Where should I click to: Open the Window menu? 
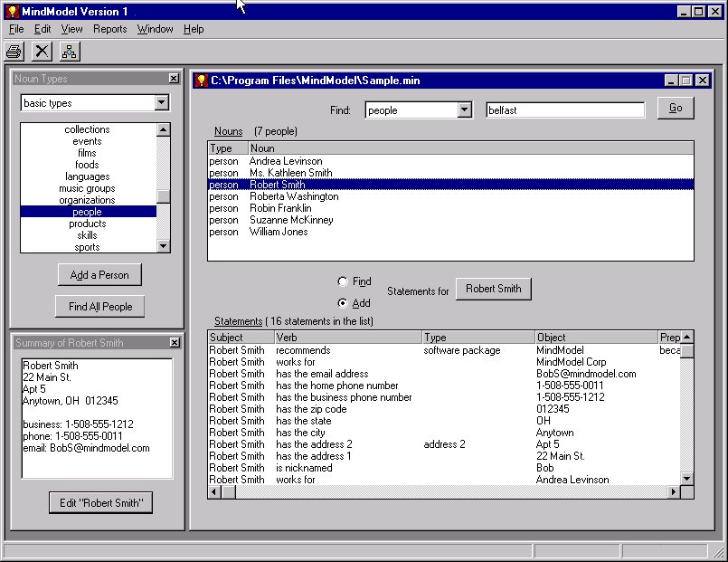click(x=155, y=29)
